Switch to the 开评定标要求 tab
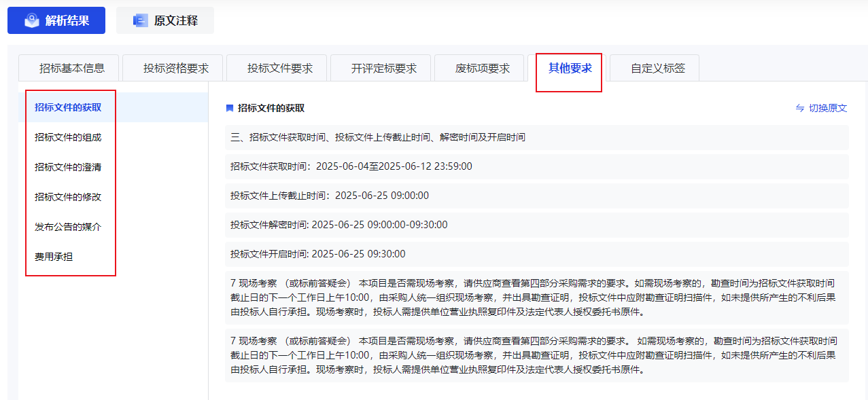Screen dimensions: 868x400 (x=381, y=68)
